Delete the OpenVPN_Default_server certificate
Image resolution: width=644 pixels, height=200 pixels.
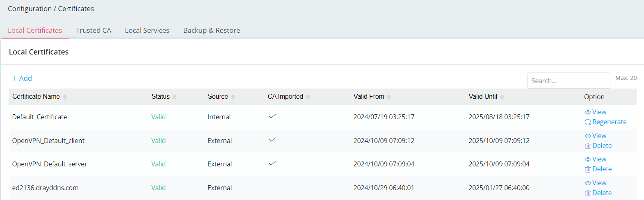(x=598, y=169)
